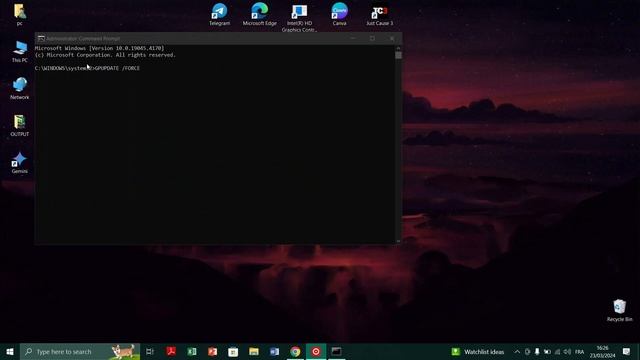
Task: Close the Command Prompt window
Action: click(392, 38)
